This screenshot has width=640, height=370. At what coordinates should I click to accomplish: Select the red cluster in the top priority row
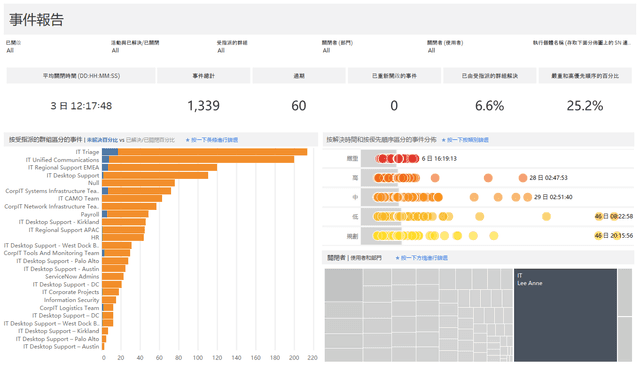click(x=397, y=159)
